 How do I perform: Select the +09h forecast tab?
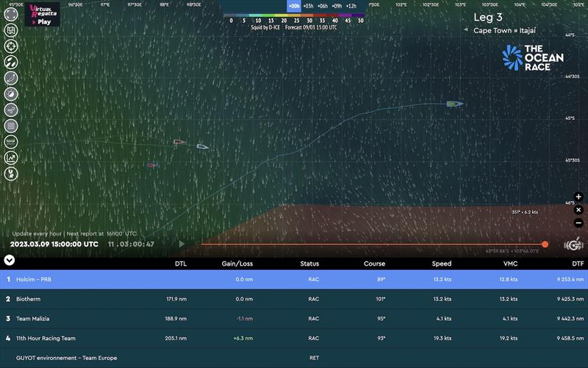click(x=337, y=6)
